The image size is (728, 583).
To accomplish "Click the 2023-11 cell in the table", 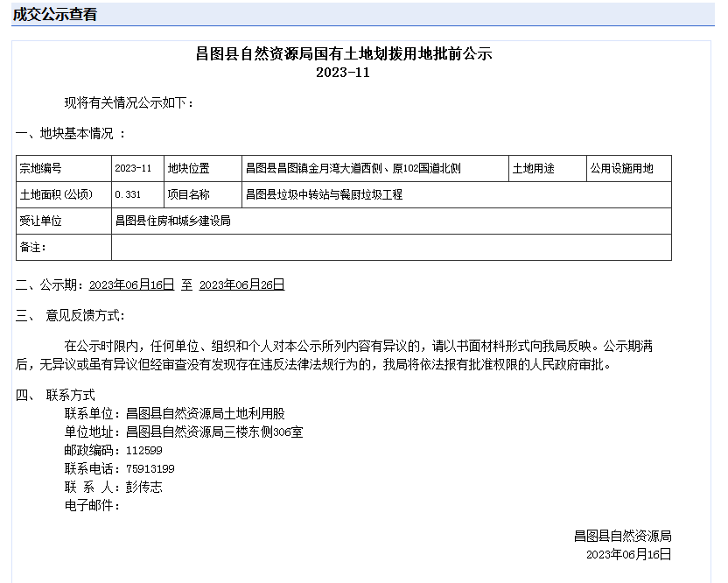I will (133, 168).
